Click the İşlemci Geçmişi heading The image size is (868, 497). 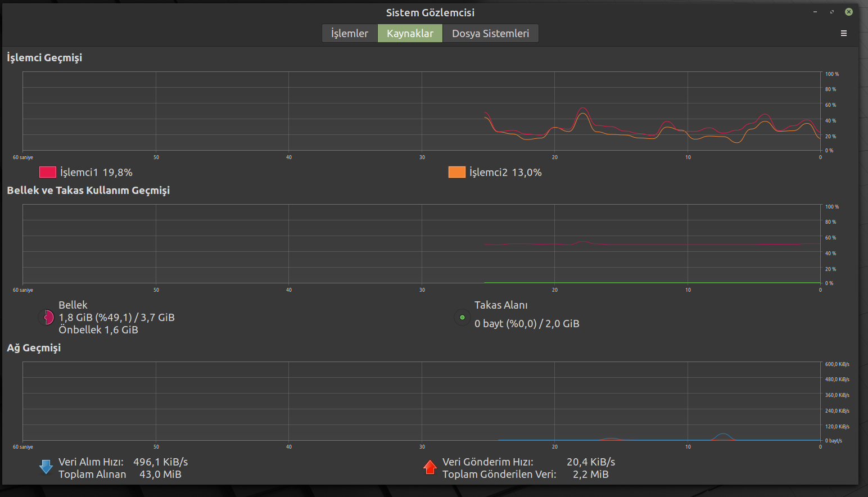click(x=44, y=57)
